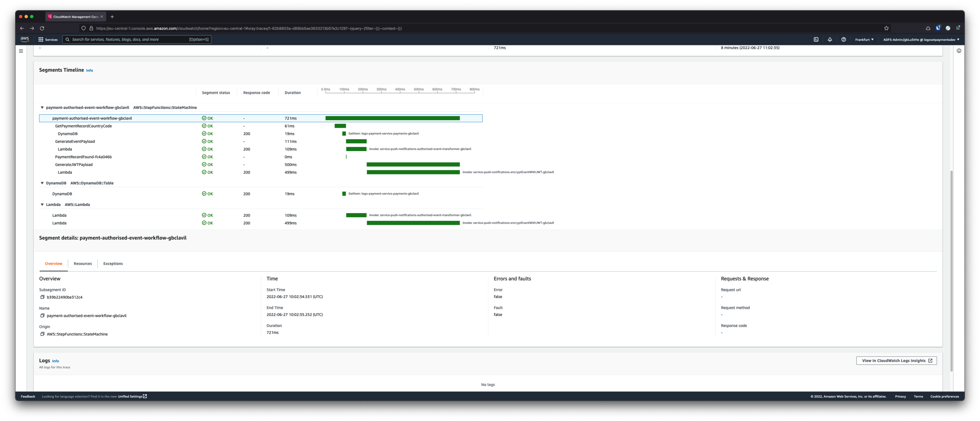The image size is (980, 421).
Task: Open the Privacy footer link
Action: tap(900, 396)
